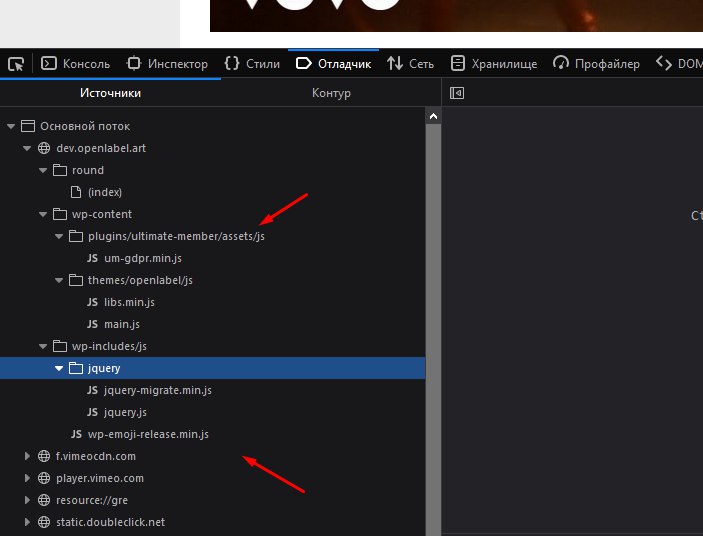Click the wp-includes/js folder icon

(x=60, y=346)
